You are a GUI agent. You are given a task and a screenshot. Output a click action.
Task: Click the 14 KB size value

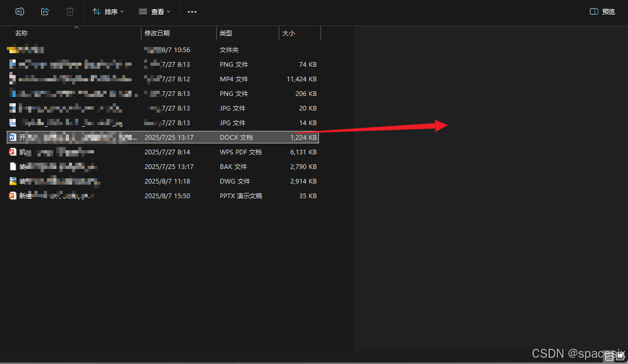307,123
